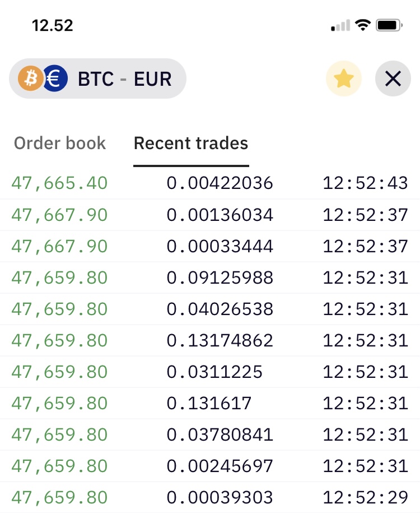This screenshot has height=513, width=420.
Task: Tap the blue Euro currency icon
Action: pos(55,78)
